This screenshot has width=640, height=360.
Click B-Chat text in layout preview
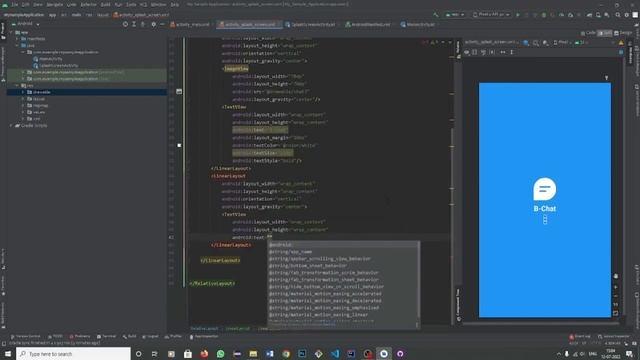(x=544, y=209)
